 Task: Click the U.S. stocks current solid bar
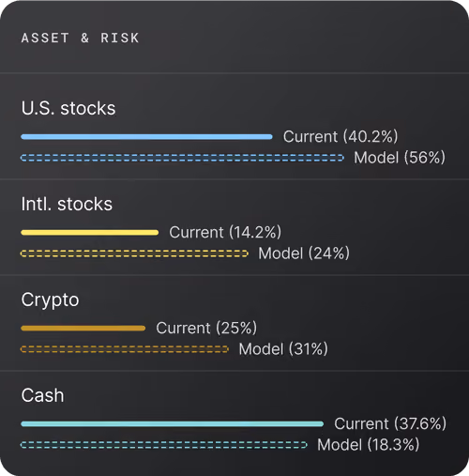[x=146, y=137]
